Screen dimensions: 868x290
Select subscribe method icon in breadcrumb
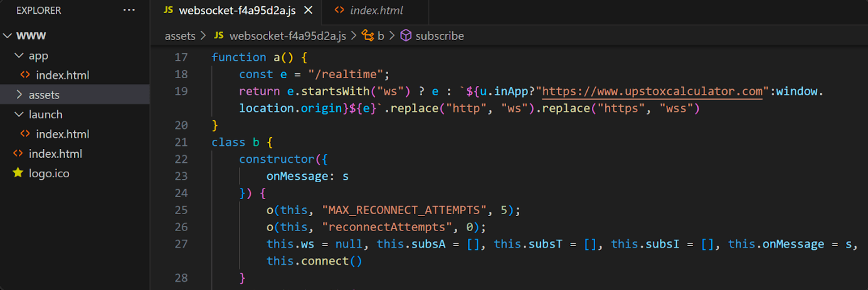(x=406, y=36)
